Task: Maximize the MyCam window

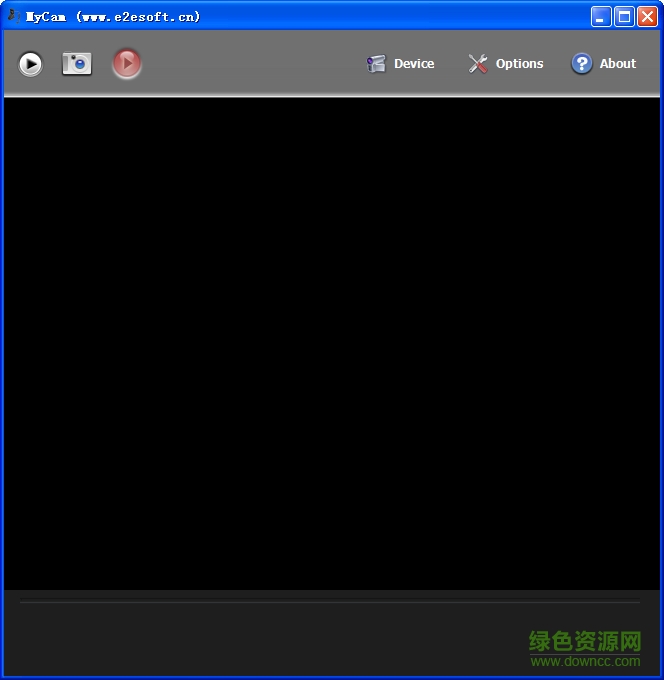Action: [x=624, y=17]
